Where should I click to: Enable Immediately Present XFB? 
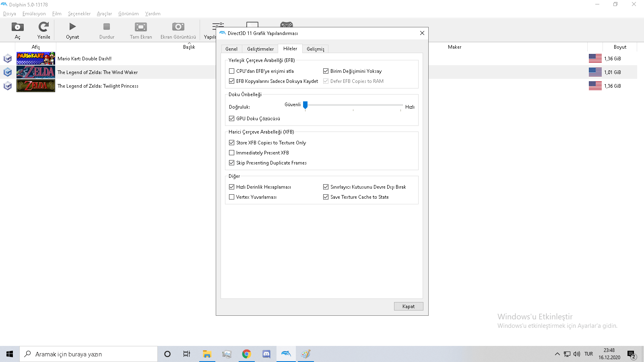coord(231,153)
